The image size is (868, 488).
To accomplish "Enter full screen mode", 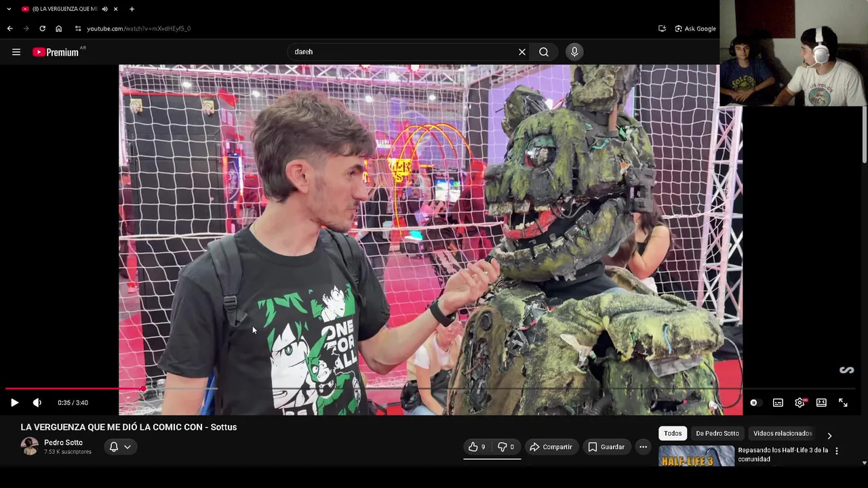I will coord(843,403).
